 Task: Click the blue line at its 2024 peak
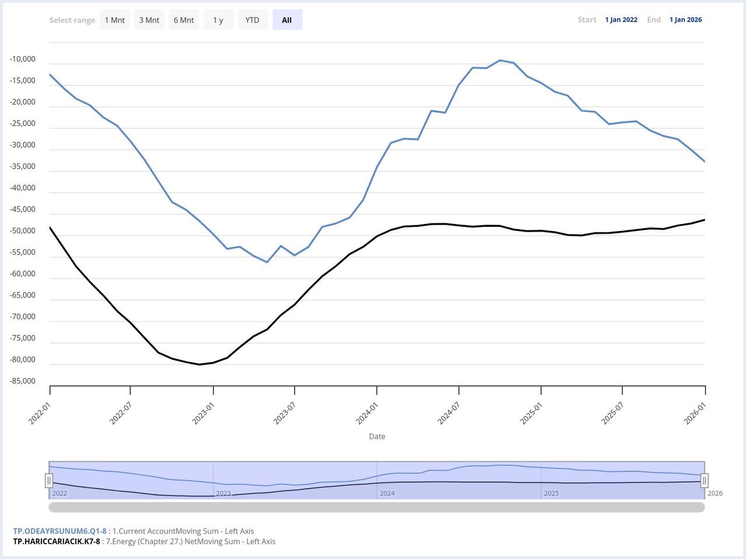[x=501, y=60]
